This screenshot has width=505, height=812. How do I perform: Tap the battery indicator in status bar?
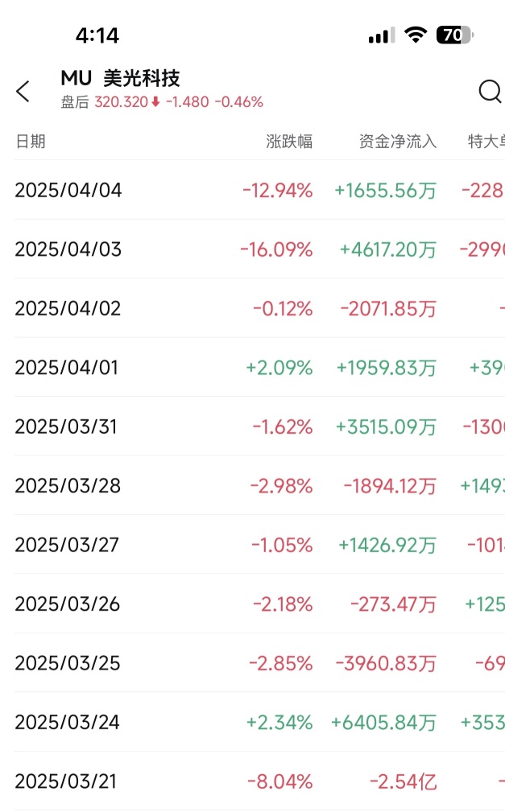click(455, 35)
